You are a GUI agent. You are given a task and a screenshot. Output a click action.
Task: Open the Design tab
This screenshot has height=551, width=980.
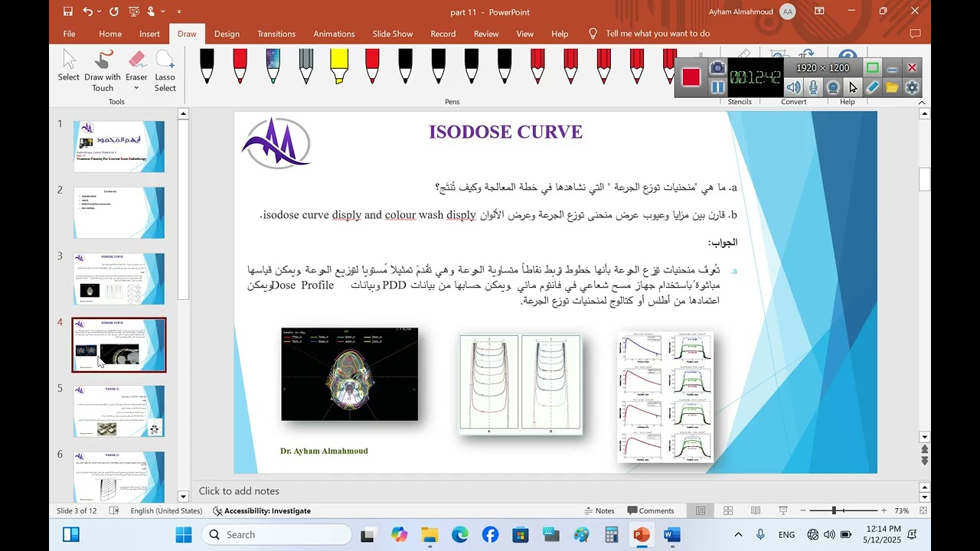tap(227, 34)
